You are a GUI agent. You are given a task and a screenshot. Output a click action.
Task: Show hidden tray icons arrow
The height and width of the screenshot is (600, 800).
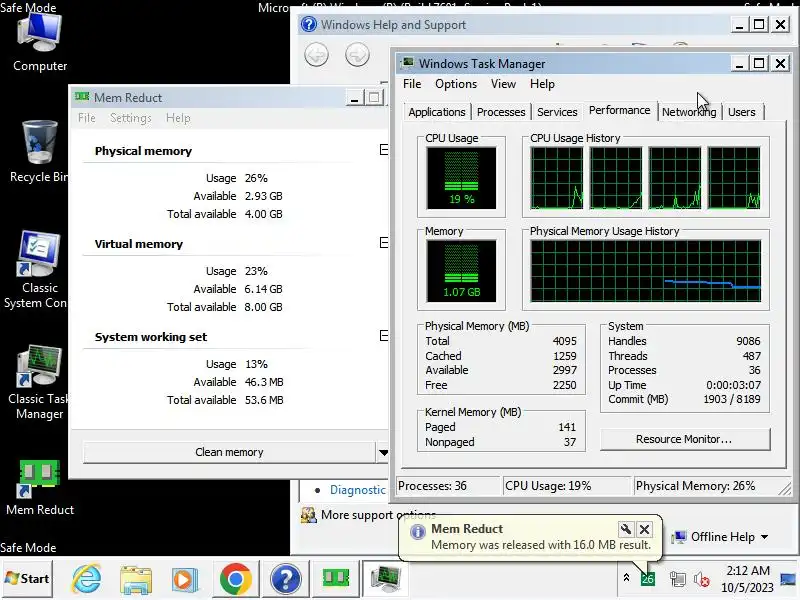627,578
